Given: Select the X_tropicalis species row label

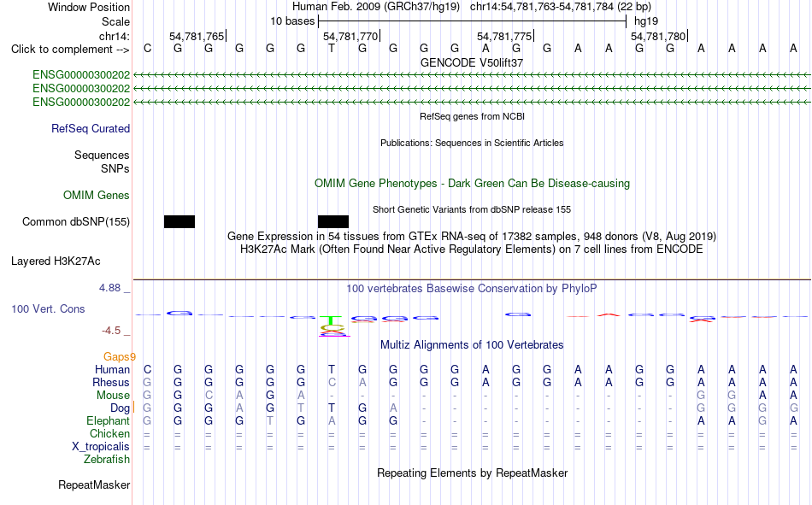Looking at the screenshot, I should click(x=101, y=447).
